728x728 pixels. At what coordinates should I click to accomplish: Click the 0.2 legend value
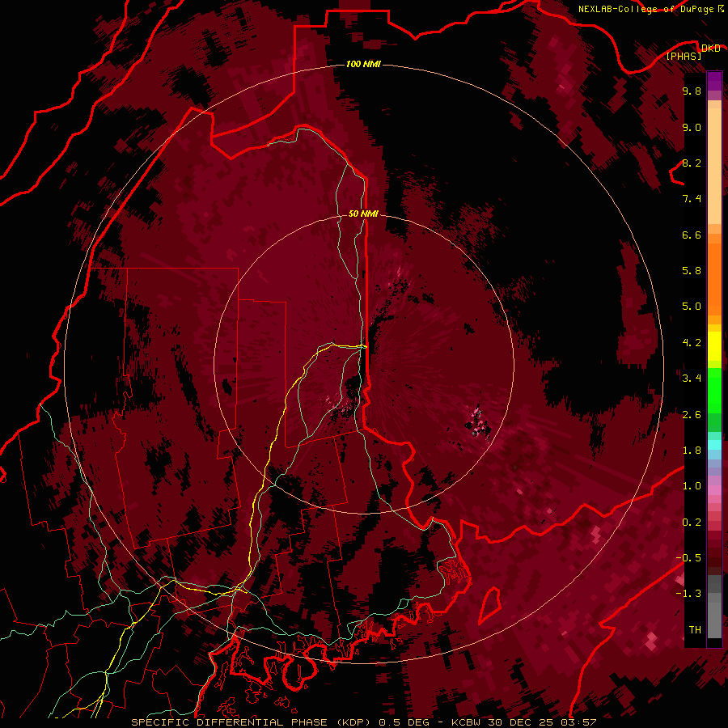tap(692, 523)
